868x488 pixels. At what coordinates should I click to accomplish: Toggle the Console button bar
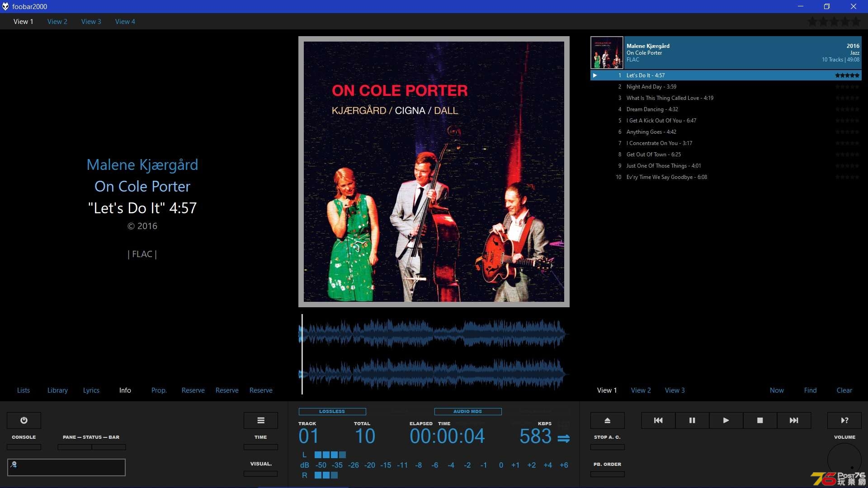pos(24,447)
